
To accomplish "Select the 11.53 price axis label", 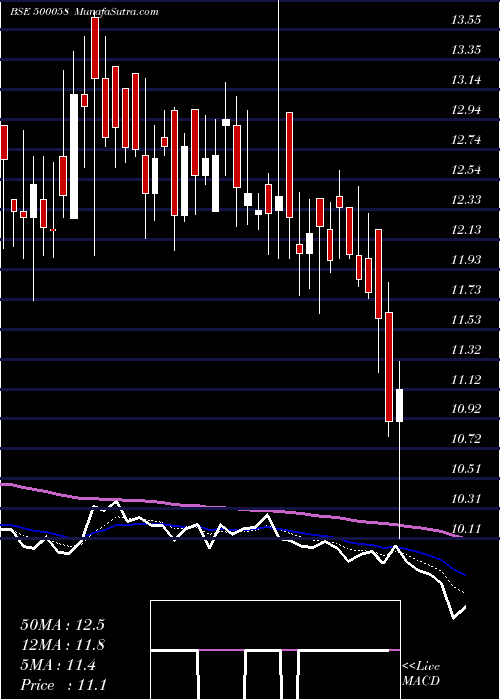I will click(x=466, y=320).
